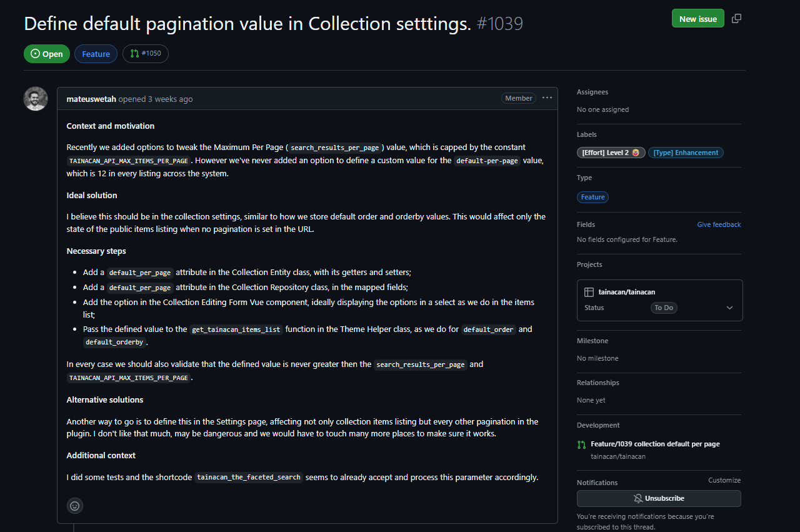This screenshot has width=800, height=532.
Task: Click the mateuswetah avatar image
Action: click(x=36, y=99)
